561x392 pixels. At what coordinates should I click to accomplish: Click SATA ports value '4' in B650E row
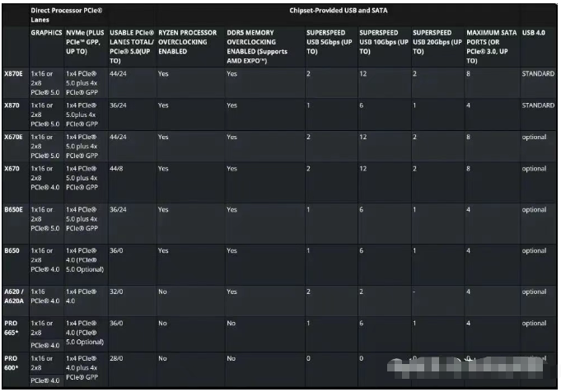(x=468, y=210)
